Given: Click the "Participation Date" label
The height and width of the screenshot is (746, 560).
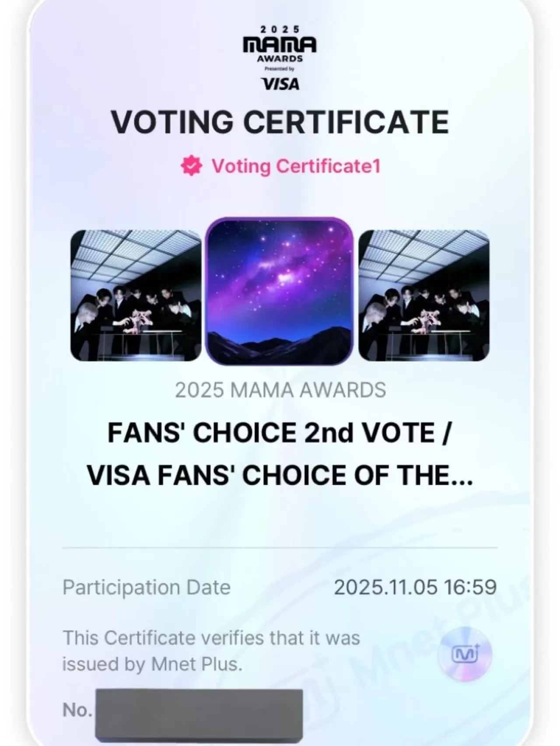Looking at the screenshot, I should 147,587.
